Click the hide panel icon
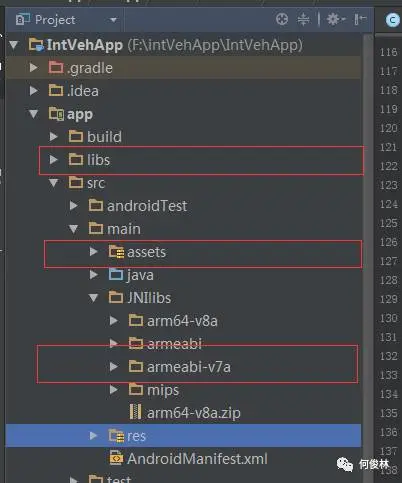The image size is (402, 483). click(360, 19)
